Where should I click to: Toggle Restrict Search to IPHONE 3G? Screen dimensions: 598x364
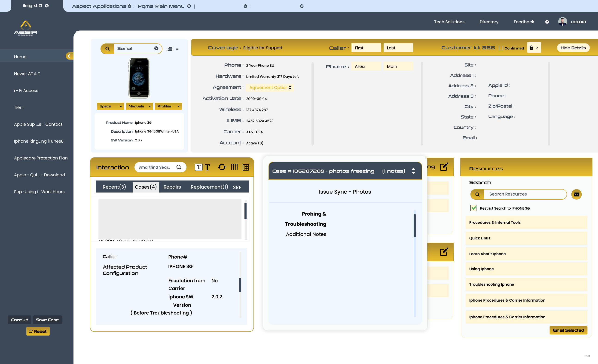click(x=473, y=208)
